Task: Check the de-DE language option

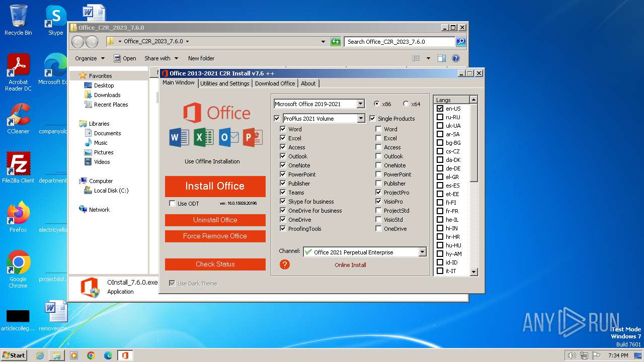Action: 440,168
